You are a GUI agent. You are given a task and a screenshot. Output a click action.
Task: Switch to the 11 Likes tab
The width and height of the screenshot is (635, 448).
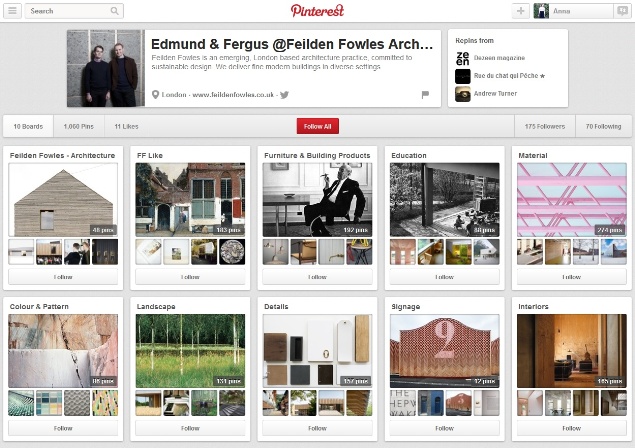coord(126,126)
